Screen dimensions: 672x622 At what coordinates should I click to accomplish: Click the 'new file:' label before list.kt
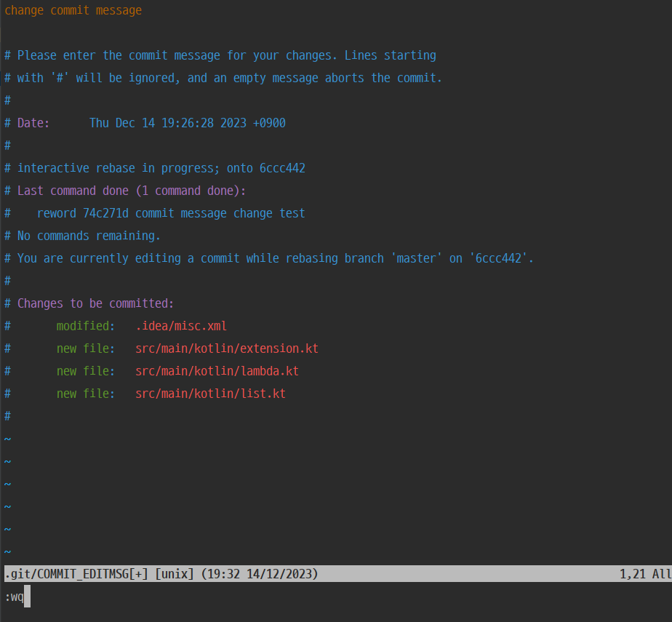86,394
